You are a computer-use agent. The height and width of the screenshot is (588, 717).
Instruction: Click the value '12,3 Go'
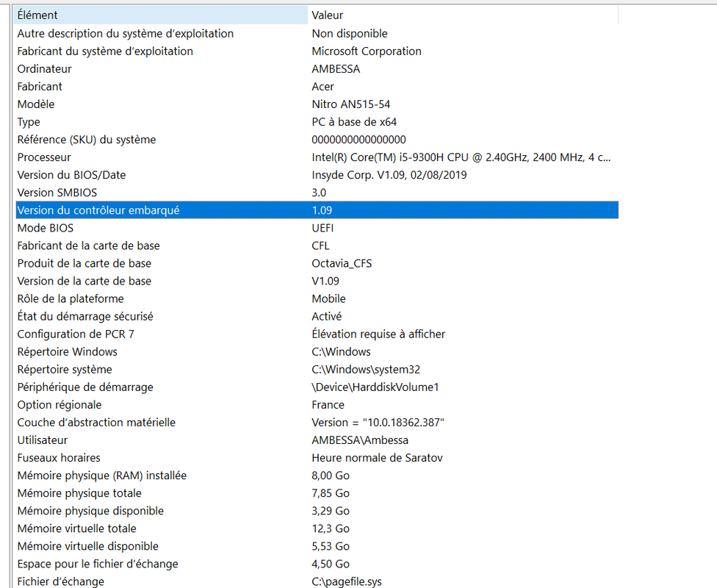[x=331, y=529]
